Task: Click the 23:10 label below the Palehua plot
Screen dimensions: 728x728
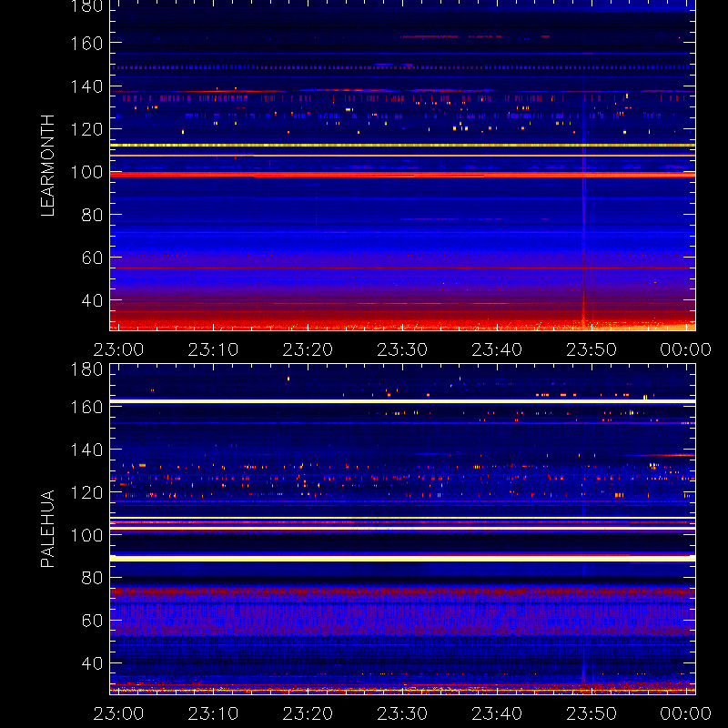Action: click(213, 713)
